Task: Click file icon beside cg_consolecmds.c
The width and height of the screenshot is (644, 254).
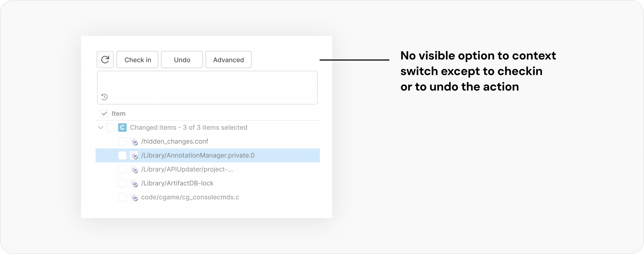Action: 134,197
